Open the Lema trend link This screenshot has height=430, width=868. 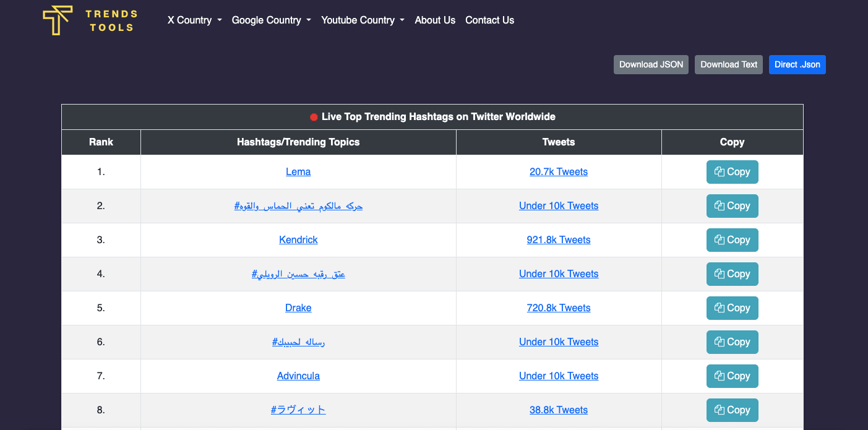[x=298, y=172]
